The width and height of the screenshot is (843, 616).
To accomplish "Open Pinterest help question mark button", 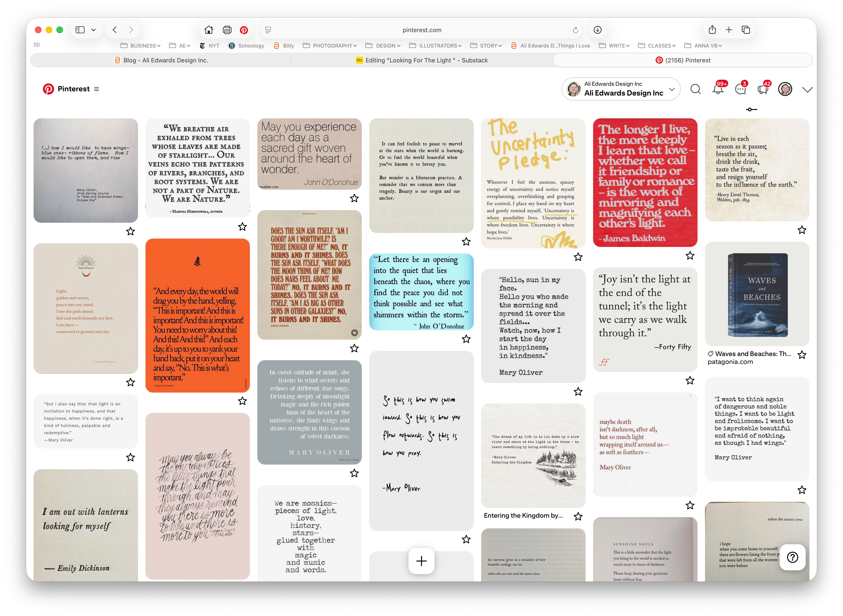I will click(x=792, y=557).
